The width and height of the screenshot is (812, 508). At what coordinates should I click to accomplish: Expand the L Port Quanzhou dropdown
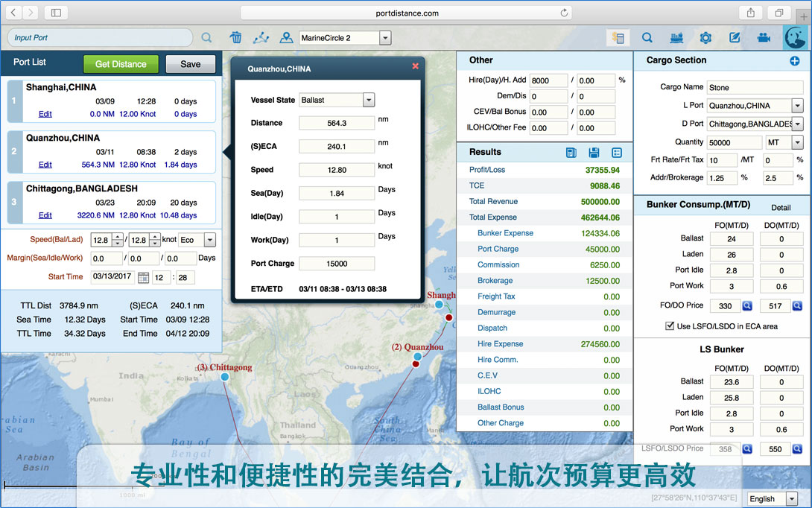(798, 106)
